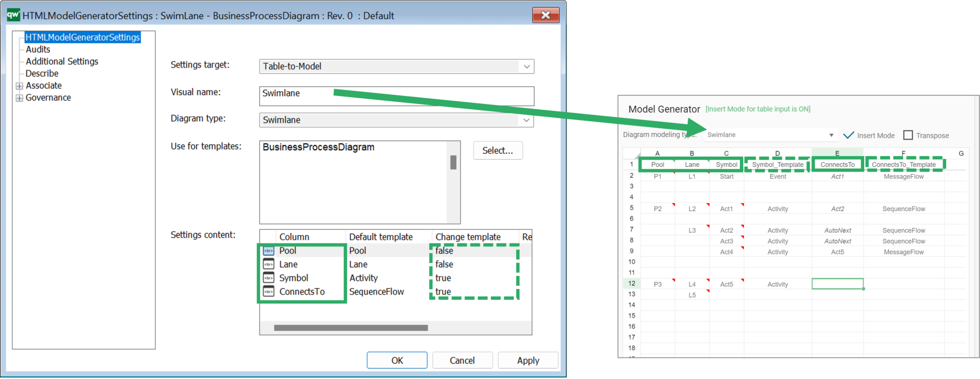Image resolution: width=980 pixels, height=379 pixels.
Task: Click cell L3 in the Lane column
Action: point(692,230)
